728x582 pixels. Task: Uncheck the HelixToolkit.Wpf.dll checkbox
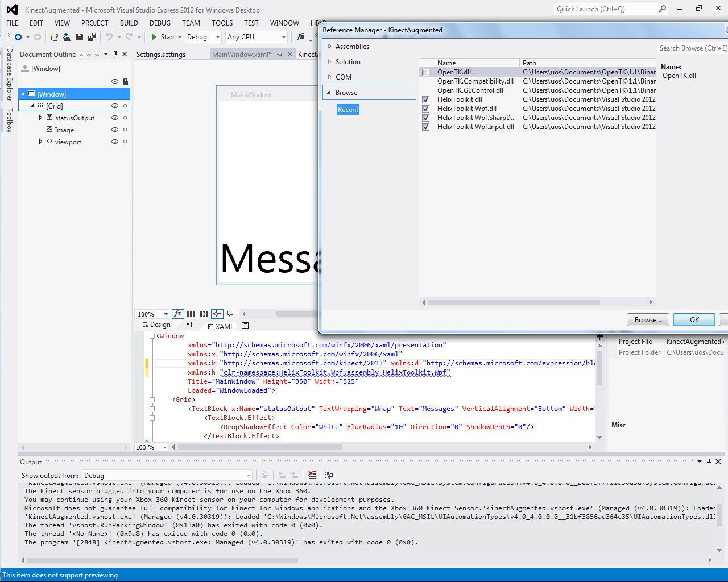point(425,109)
